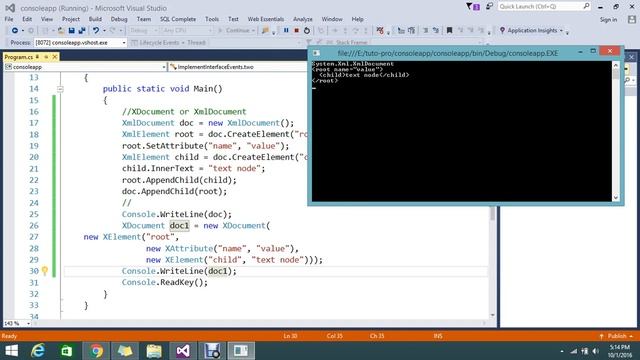Image resolution: width=640 pixels, height=360 pixels.
Task: Click the bookmark toggle icon in toolbar
Action: [449, 31]
